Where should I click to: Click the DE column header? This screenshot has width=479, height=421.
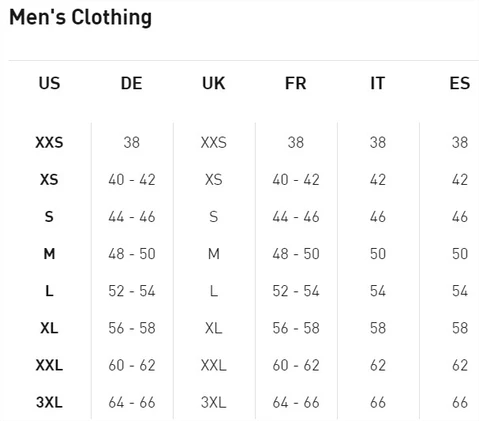coord(131,83)
